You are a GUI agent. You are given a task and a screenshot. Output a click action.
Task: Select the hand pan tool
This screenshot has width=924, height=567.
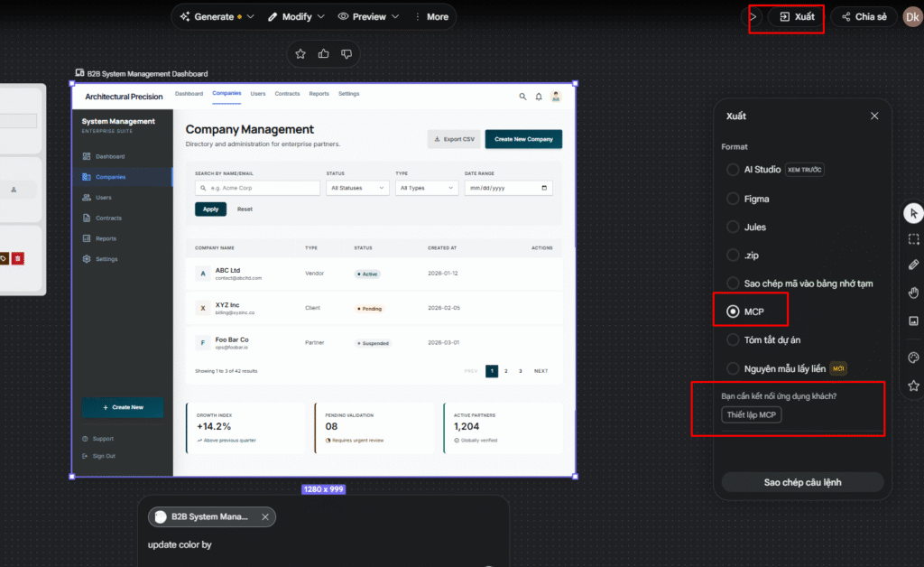click(913, 293)
